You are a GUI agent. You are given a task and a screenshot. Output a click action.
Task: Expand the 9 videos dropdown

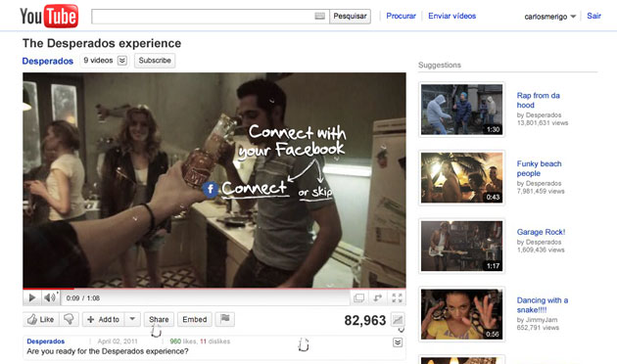pyautogui.click(x=122, y=61)
